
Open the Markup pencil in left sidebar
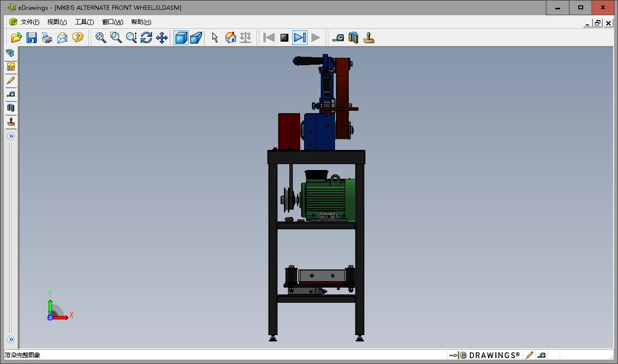(11, 80)
